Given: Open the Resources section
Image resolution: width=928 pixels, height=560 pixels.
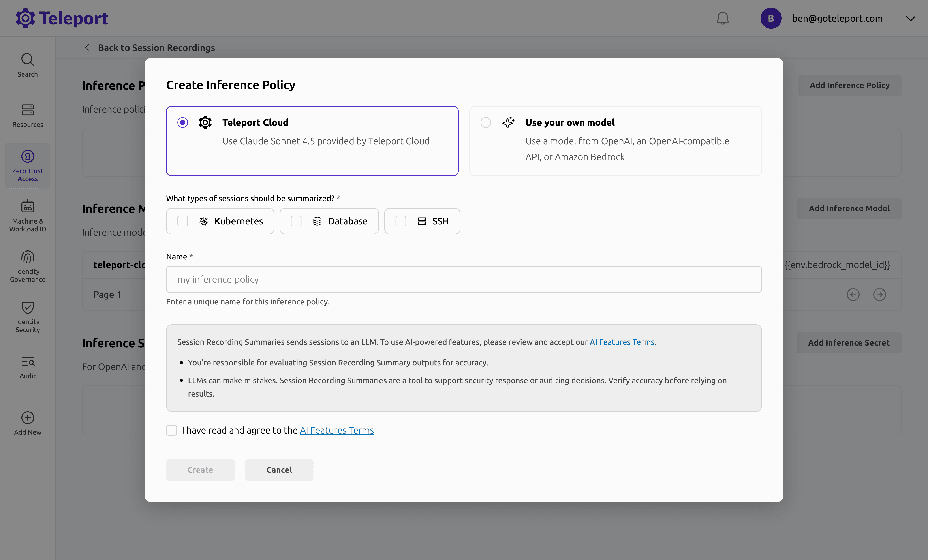Looking at the screenshot, I should 27,115.
